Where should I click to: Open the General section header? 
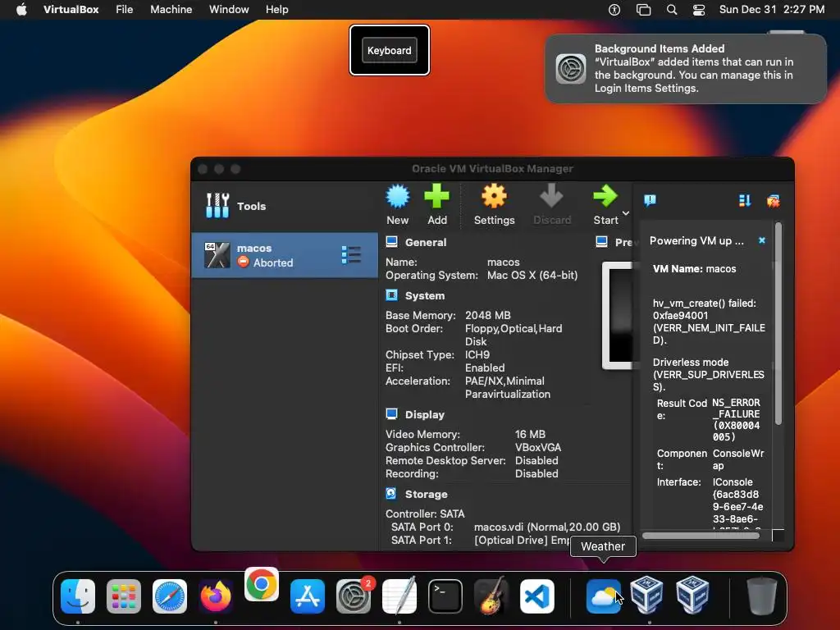[426, 242]
